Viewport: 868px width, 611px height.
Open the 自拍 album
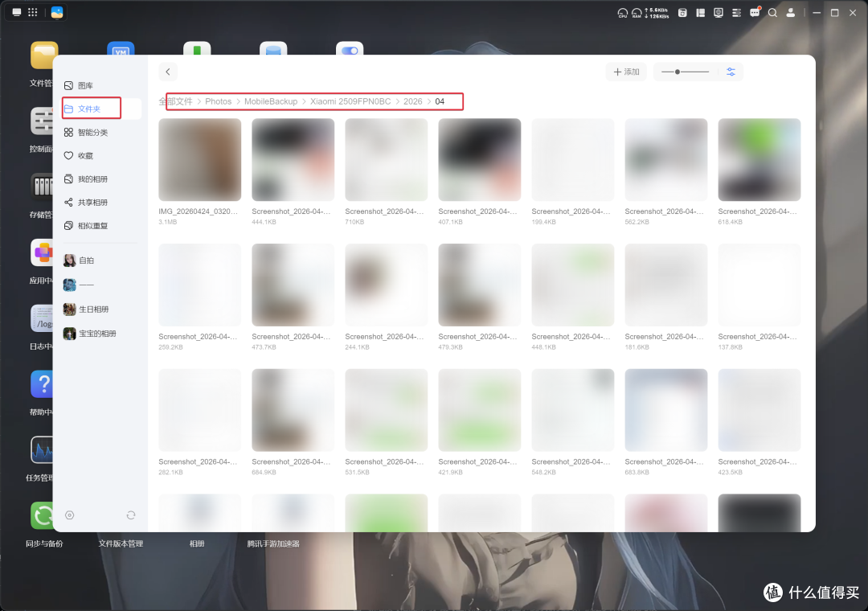[x=79, y=260]
